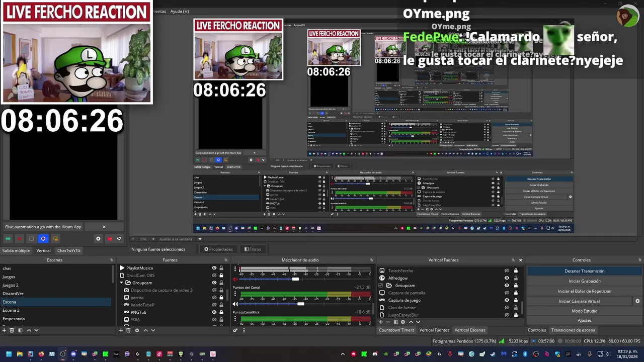644x362 pixels.
Task: Lock the PlaylistMusica source
Action: click(221, 268)
